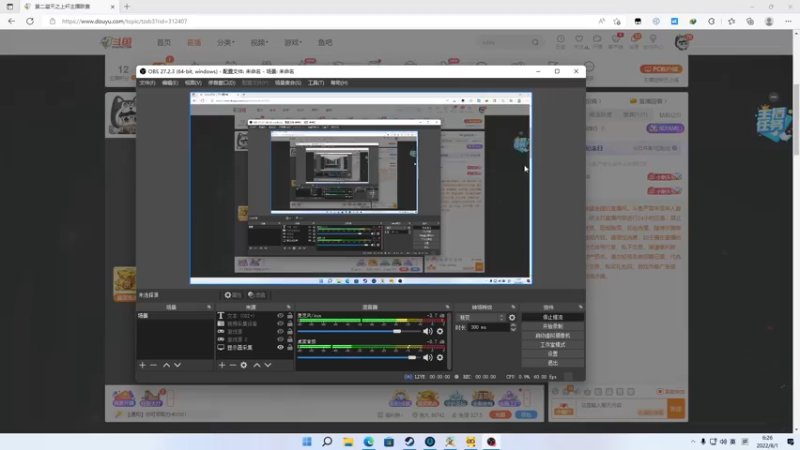Image resolution: width=800 pixels, height=450 pixels.
Task: Pop out the Scenes dock panel
Action: (x=209, y=307)
